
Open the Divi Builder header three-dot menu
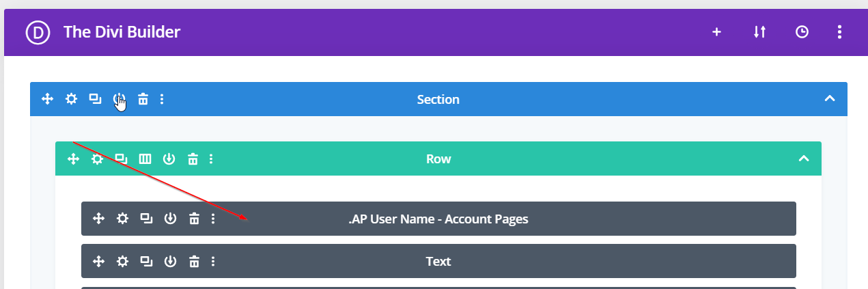(840, 32)
